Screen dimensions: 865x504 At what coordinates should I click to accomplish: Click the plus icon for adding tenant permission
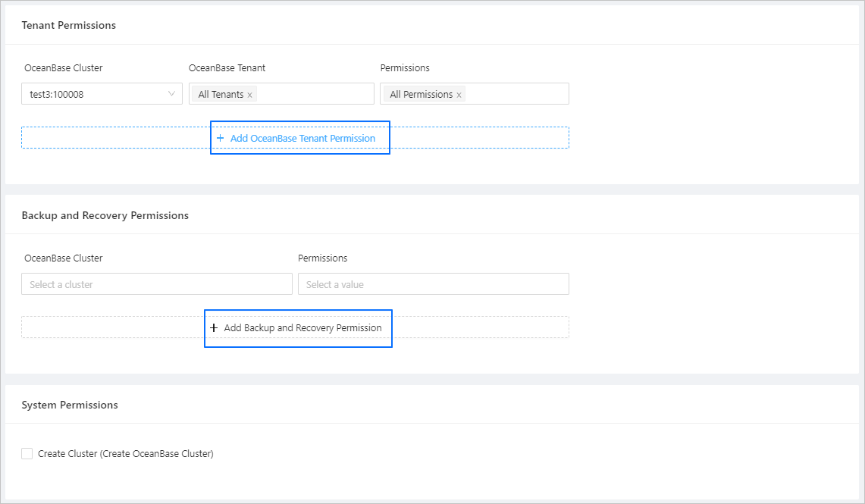[x=220, y=139]
